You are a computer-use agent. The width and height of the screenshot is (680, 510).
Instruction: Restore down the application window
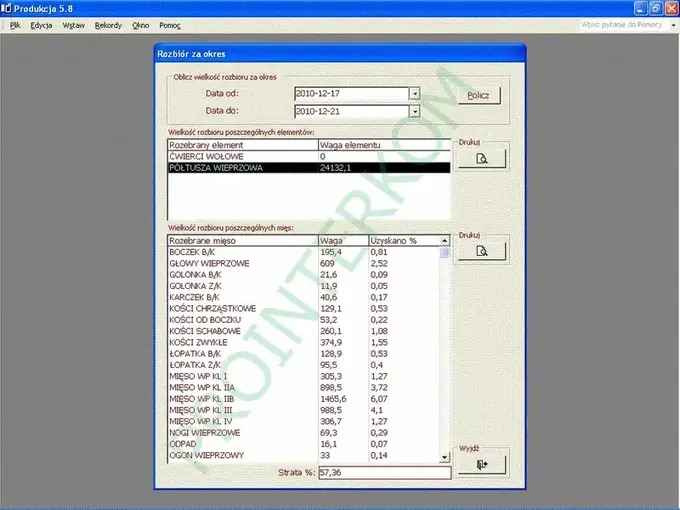(656, 8)
